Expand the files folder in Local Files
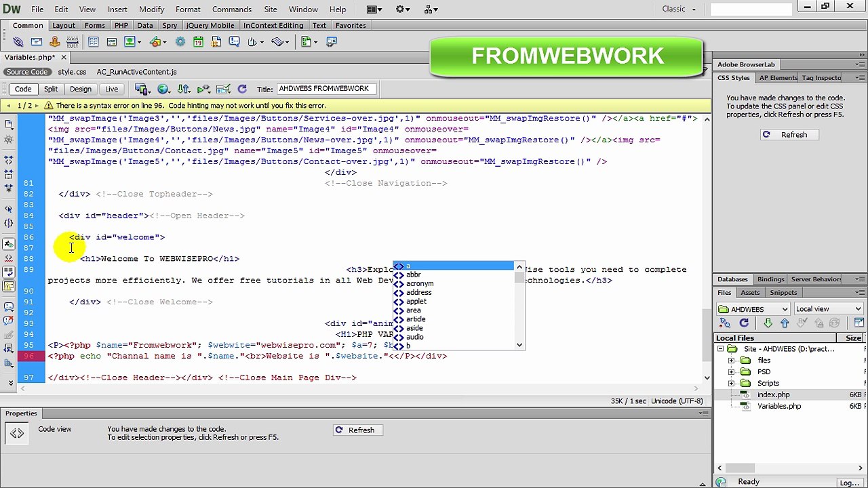 (x=732, y=361)
